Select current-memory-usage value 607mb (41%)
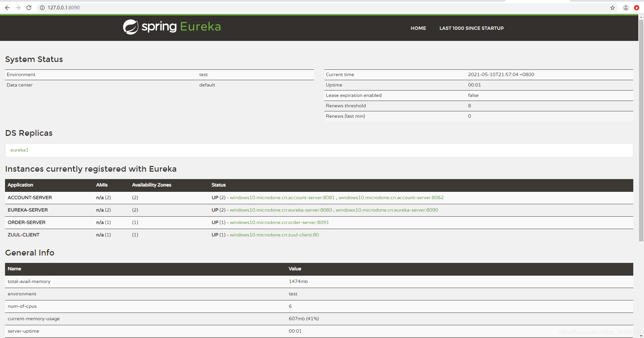644x338 pixels. click(x=304, y=319)
